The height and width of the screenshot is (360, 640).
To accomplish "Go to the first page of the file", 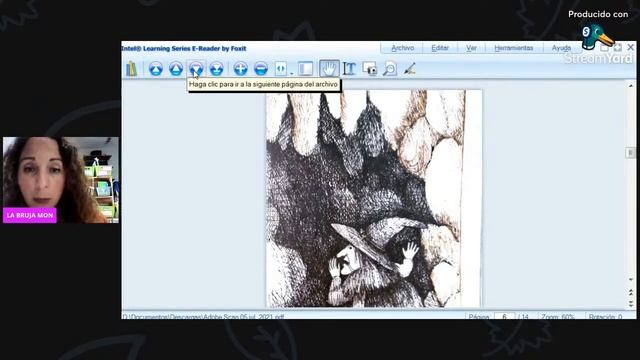I will tap(156, 69).
